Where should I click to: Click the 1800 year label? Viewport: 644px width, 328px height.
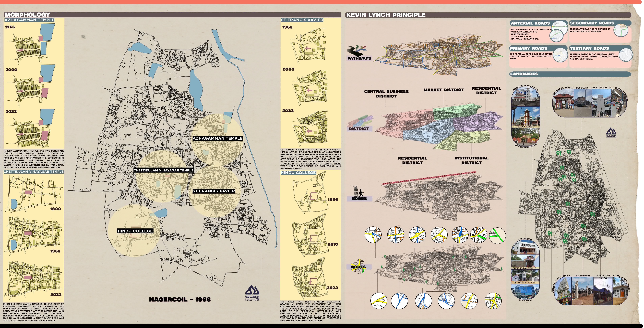[56, 209]
